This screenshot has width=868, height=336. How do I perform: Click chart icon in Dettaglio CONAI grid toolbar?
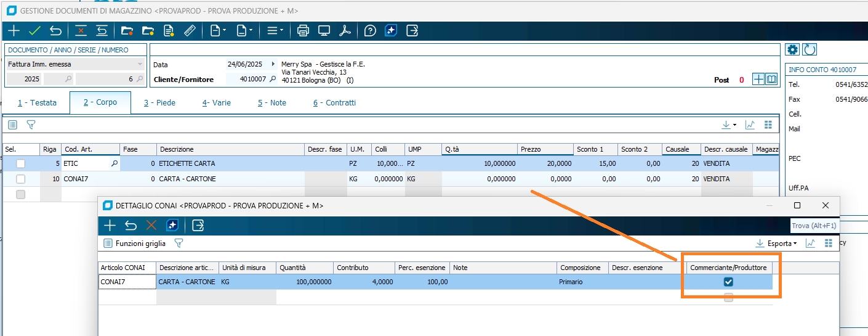(811, 244)
